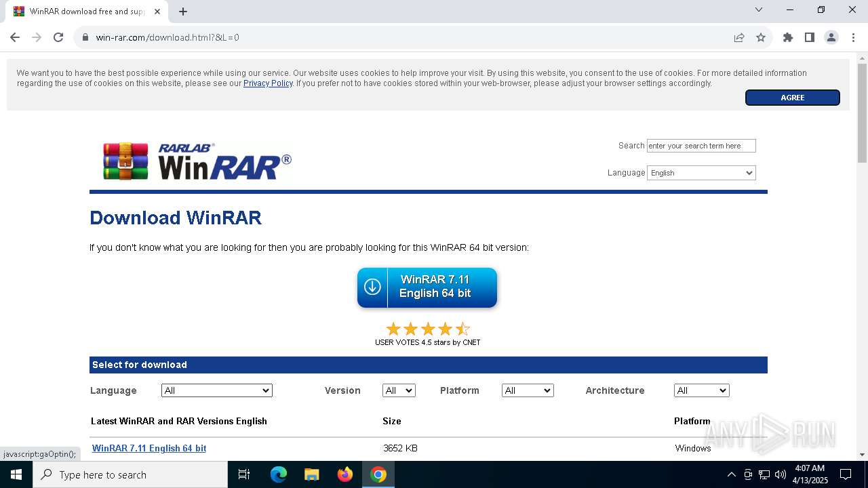Viewport: 868px width, 488px height.
Task: Launch Firefox from taskbar
Action: point(345,474)
